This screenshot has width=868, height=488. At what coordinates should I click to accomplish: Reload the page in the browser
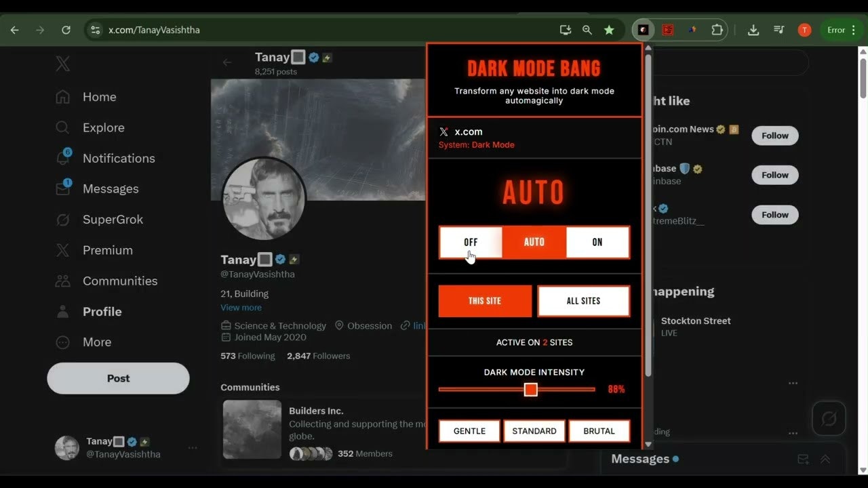click(x=66, y=30)
